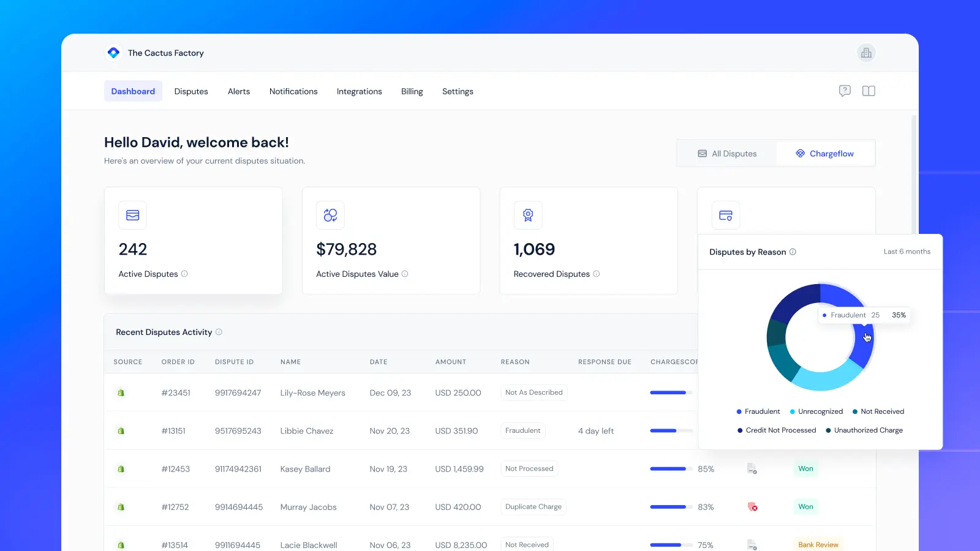
Task: Click the building icon in the top-right corner
Action: pos(866,53)
